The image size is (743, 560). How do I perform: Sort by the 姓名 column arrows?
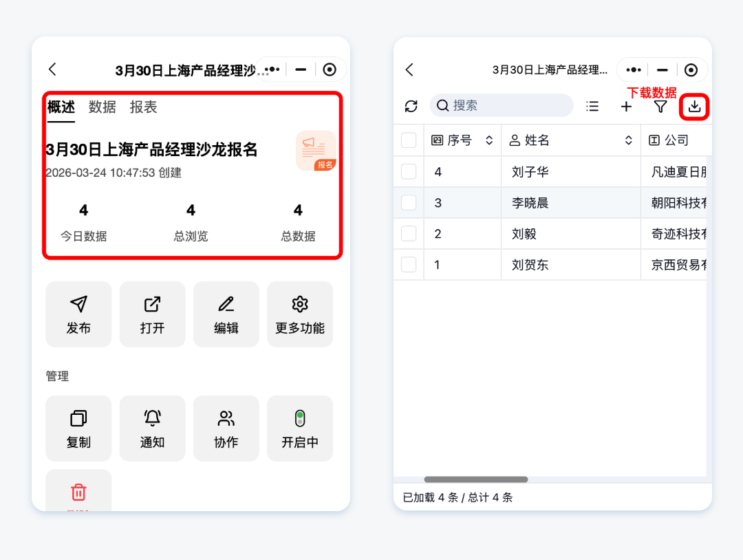tap(628, 140)
